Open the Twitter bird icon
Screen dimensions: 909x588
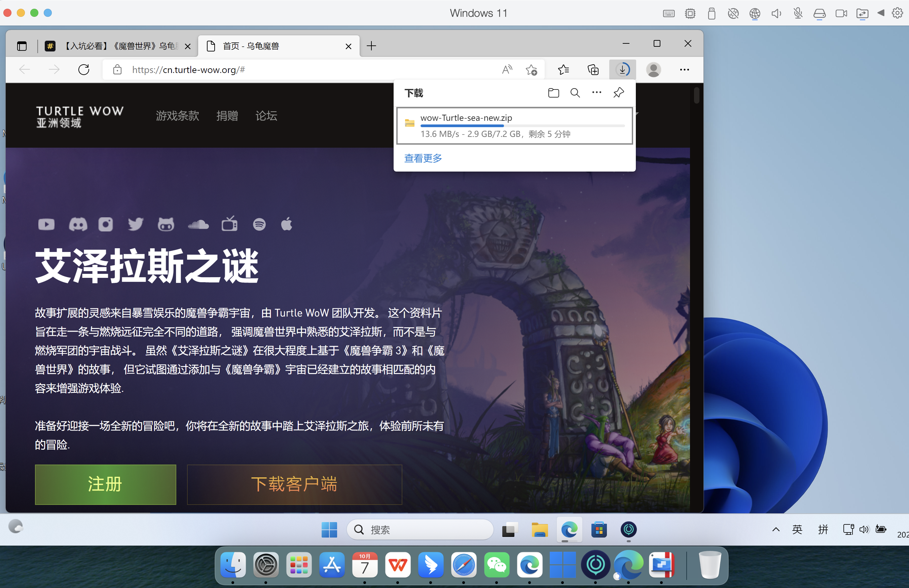point(136,224)
